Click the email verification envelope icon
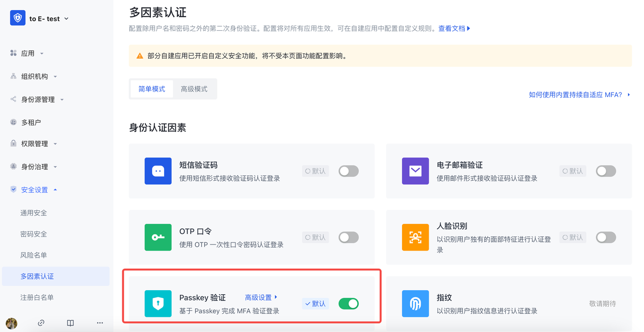644x332 pixels. pyautogui.click(x=415, y=171)
